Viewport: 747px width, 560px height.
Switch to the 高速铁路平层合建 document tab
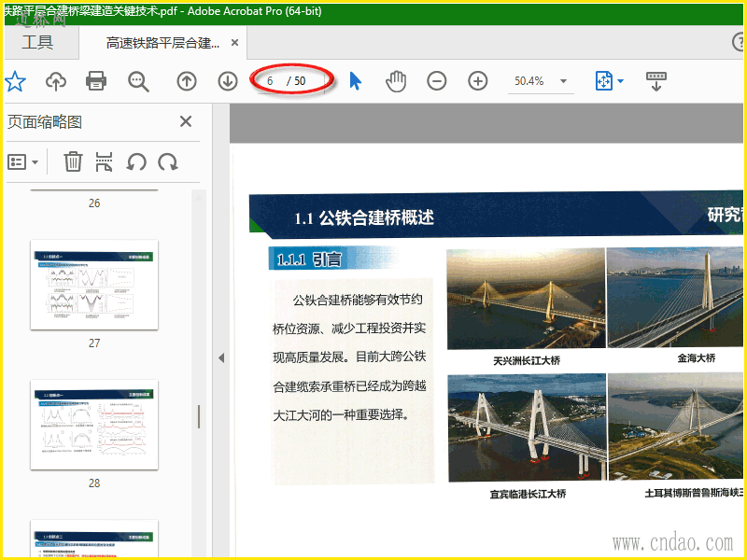[162, 43]
